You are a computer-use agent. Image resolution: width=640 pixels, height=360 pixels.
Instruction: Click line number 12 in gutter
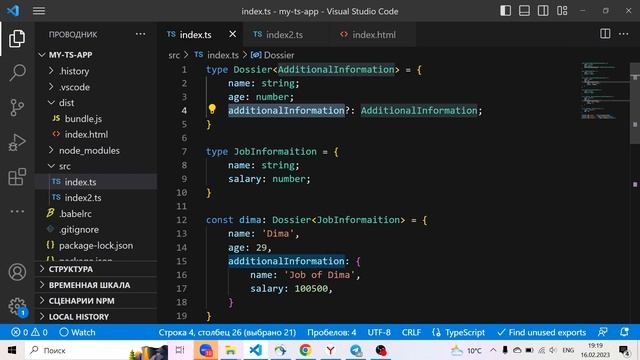point(182,220)
